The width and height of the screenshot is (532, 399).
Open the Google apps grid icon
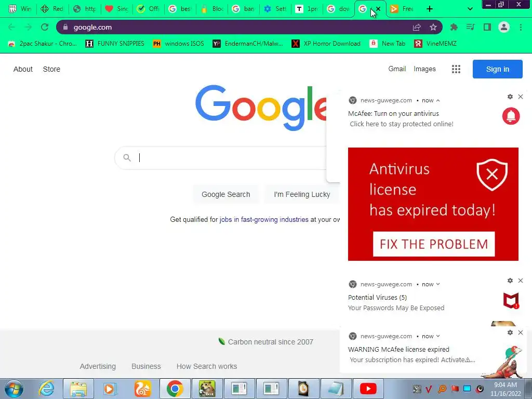pos(456,69)
